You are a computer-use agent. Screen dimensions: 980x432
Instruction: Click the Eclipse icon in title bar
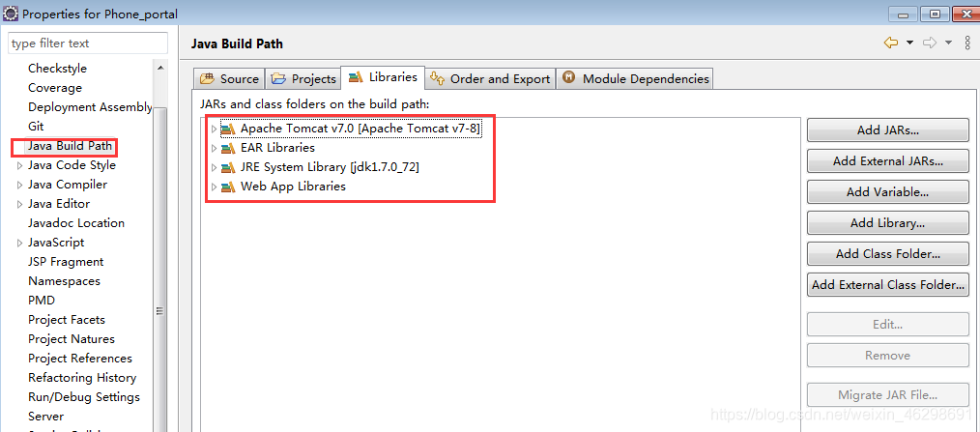click(x=11, y=14)
